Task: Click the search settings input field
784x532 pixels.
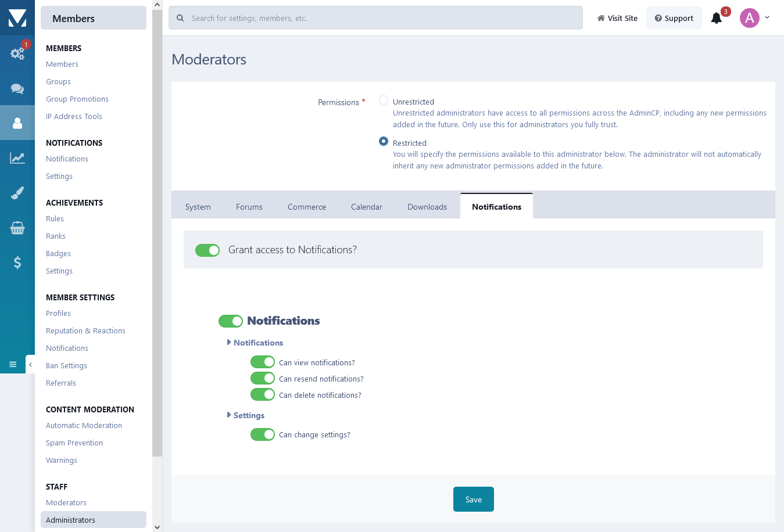Action: point(375,18)
